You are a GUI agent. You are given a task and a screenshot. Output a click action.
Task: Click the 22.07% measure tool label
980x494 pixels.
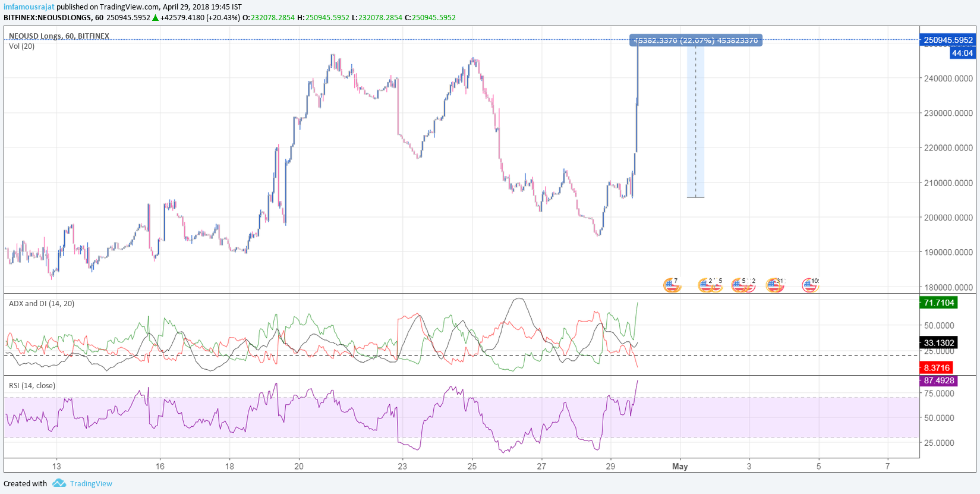tap(696, 40)
